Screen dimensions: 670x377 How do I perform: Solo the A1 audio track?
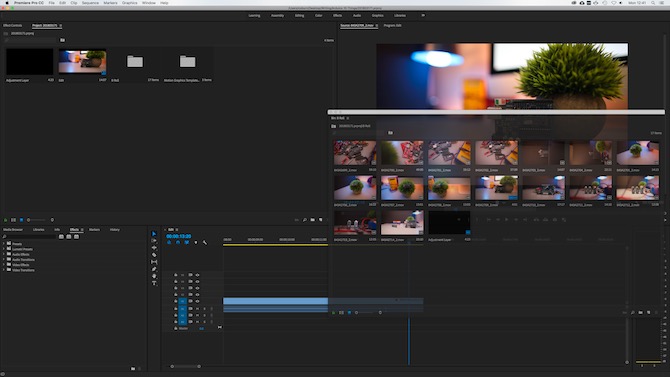[204, 309]
